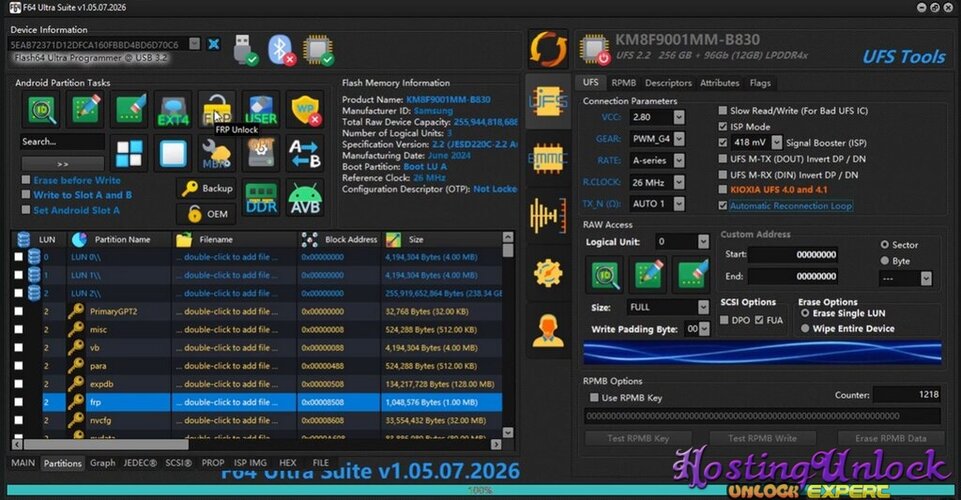Click the orange refresh arrows icon
Screen dimensions: 961x500
548,49
